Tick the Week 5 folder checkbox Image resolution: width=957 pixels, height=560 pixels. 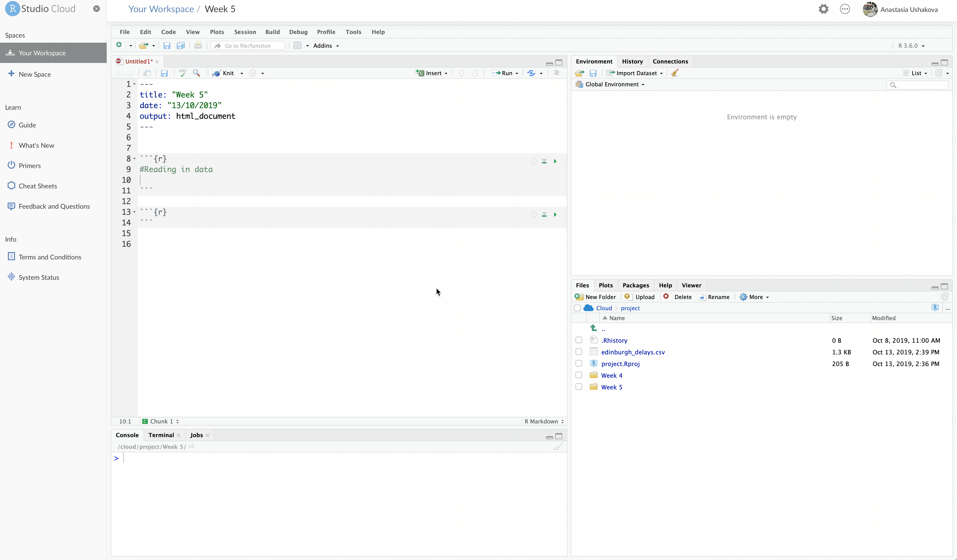click(578, 387)
